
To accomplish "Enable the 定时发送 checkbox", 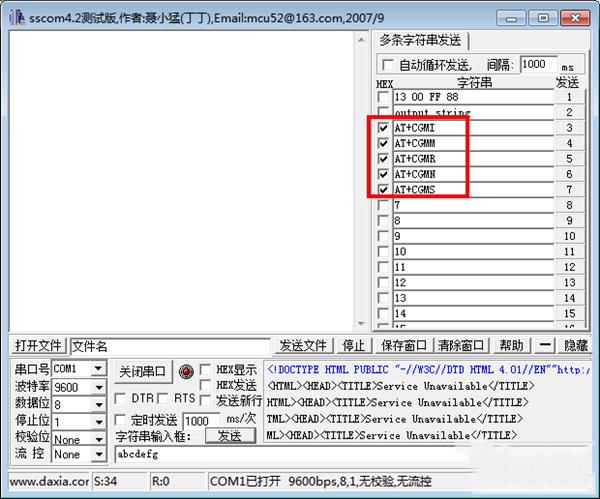I will coord(119,420).
